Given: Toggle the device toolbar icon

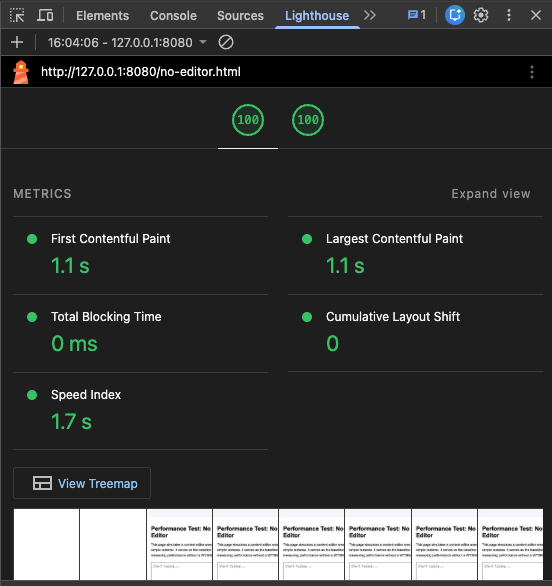Looking at the screenshot, I should tap(45, 15).
